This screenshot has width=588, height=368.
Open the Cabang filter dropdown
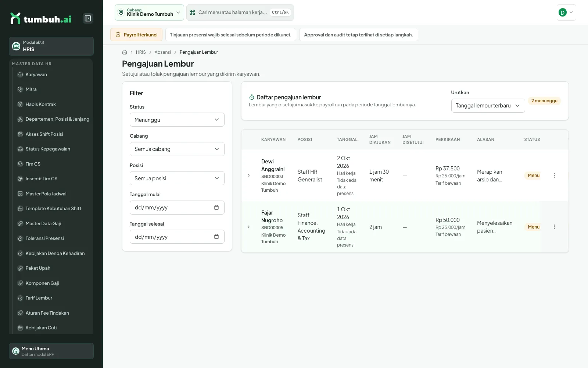coord(177,149)
